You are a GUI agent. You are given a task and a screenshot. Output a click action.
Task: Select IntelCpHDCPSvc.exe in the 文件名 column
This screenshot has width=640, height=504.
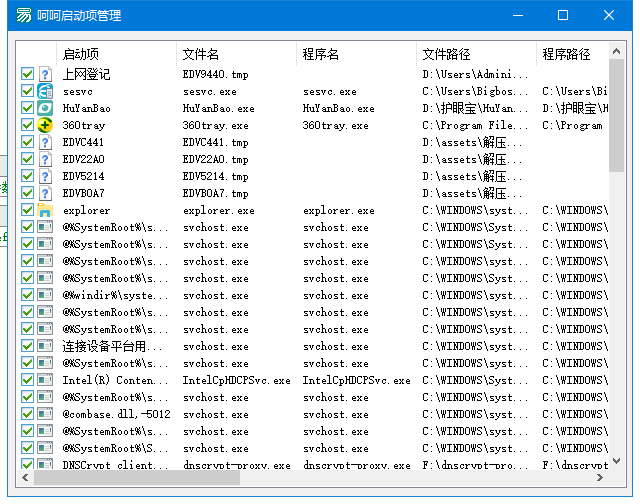coord(236,380)
